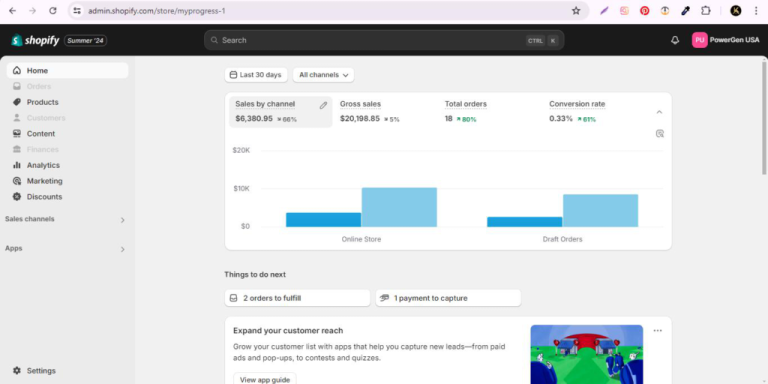Image resolution: width=768 pixels, height=384 pixels.
Task: Open Orders in sidebar
Action: point(68,86)
